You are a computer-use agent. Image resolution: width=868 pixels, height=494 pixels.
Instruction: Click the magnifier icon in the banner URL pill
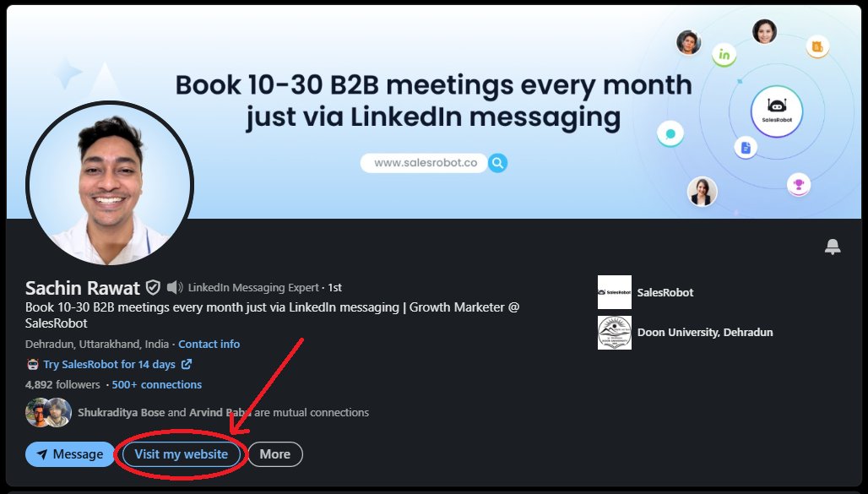tap(497, 162)
